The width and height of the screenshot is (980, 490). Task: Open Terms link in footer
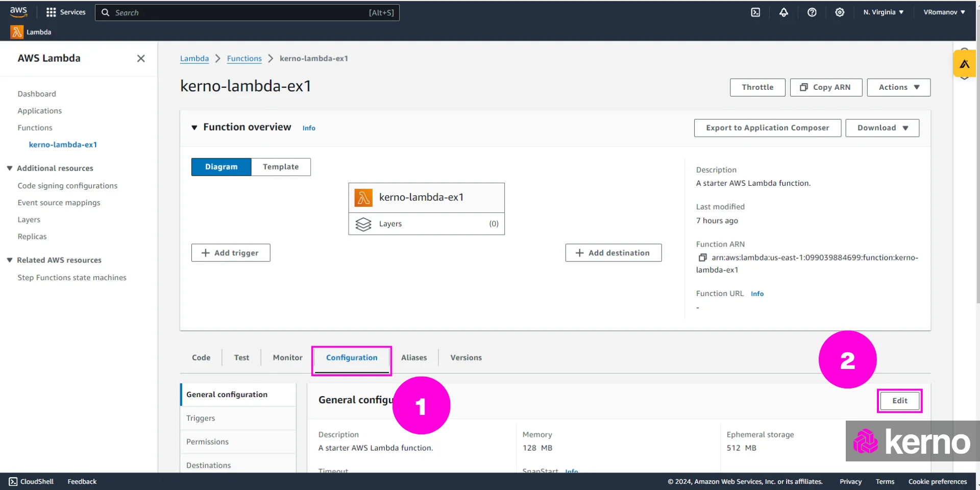(x=885, y=481)
